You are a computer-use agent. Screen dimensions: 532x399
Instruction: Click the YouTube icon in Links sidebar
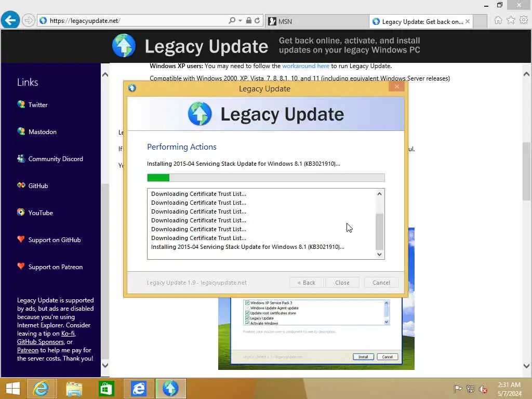(21, 212)
